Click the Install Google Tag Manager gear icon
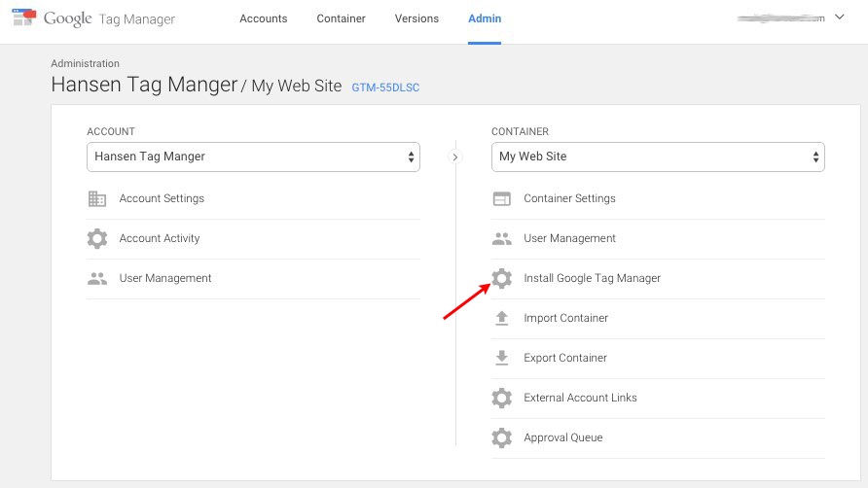Image resolution: width=868 pixels, height=488 pixels. pyautogui.click(x=502, y=278)
